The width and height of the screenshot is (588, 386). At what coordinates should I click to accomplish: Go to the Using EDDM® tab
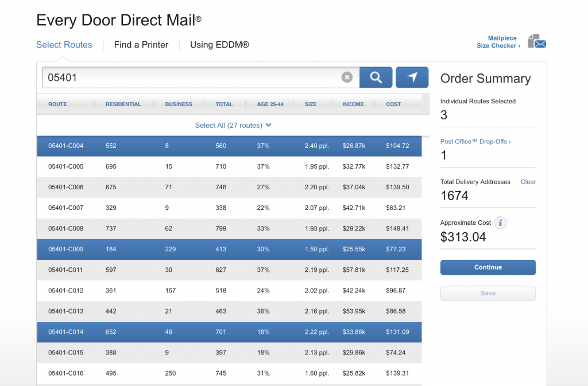[219, 45]
